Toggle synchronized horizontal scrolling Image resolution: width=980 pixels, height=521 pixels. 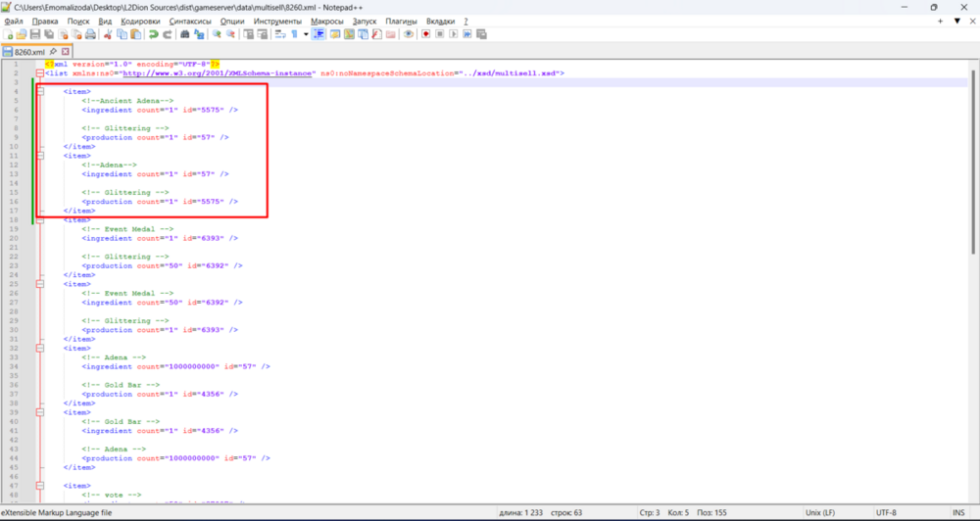point(262,34)
